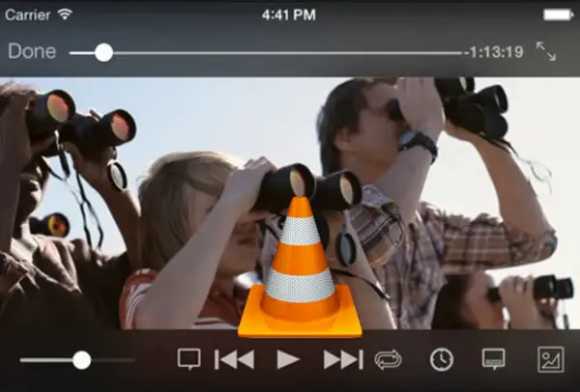Click the playback position slider knob
The width and height of the screenshot is (580, 392).
104,53
